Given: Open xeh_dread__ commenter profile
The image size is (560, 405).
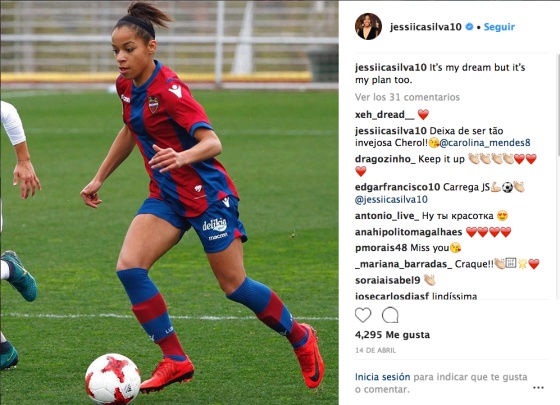Looking at the screenshot, I should pyautogui.click(x=385, y=115).
